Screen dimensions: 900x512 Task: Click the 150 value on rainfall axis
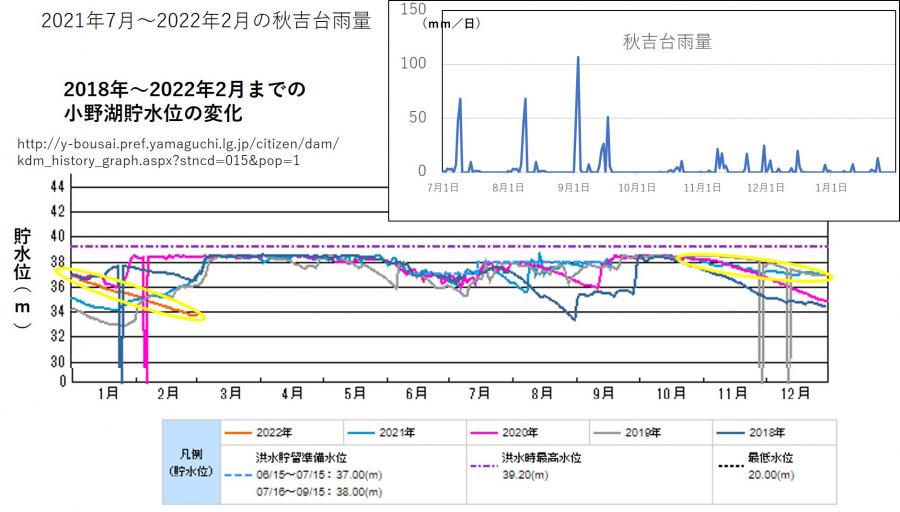click(x=413, y=9)
